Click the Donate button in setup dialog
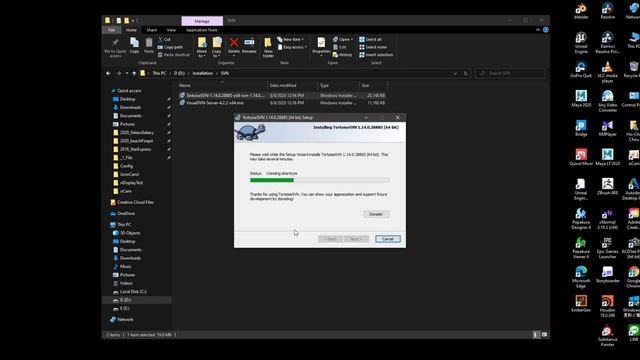640x360 pixels. pyautogui.click(x=376, y=214)
